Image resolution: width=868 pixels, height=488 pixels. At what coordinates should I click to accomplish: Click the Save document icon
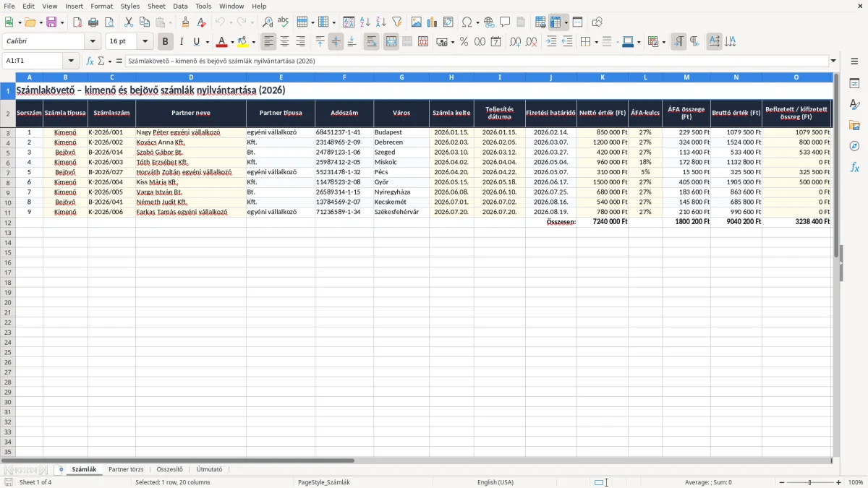point(51,22)
